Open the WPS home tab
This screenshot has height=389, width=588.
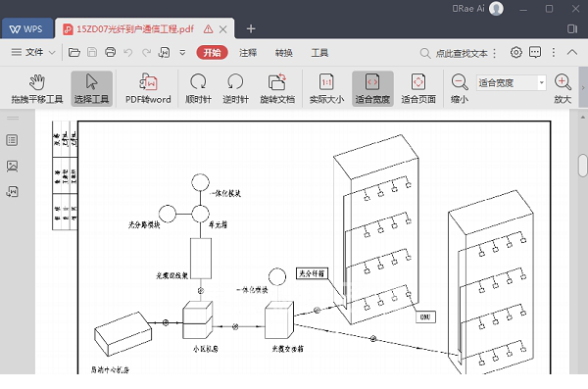click(26, 28)
